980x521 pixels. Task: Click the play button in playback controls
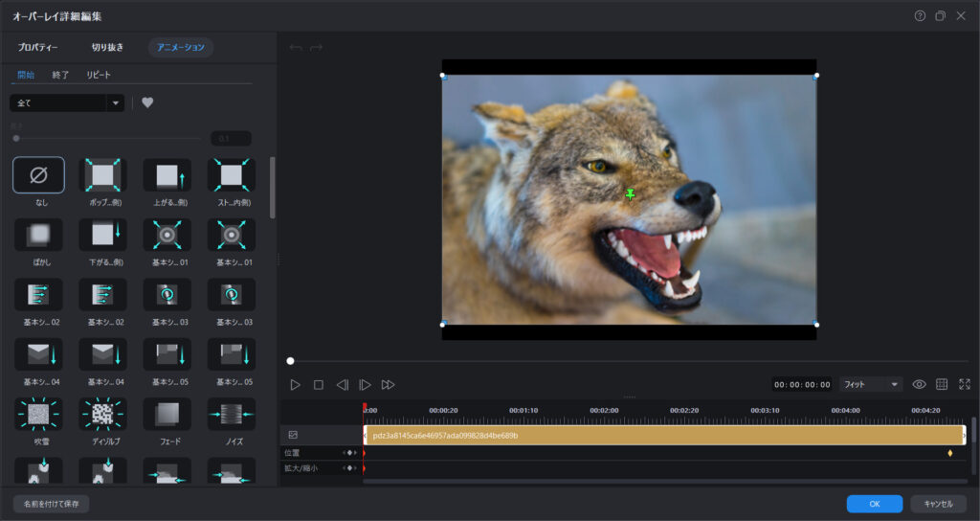pyautogui.click(x=295, y=384)
